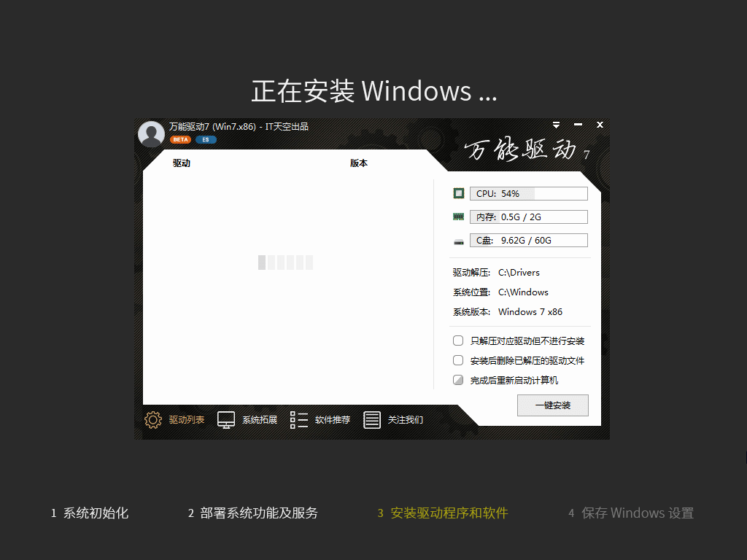Viewport: 747px width, 560px height.
Task: Click the 关注我们 document icon
Action: (371, 419)
